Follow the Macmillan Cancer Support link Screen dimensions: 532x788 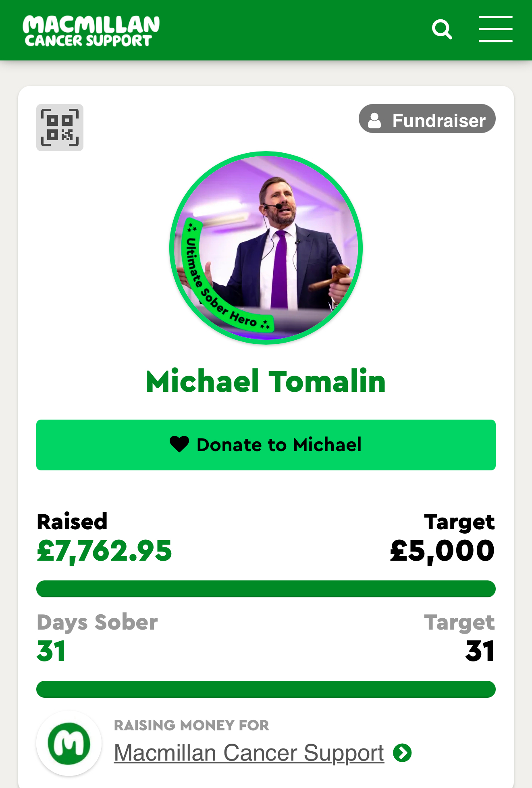(249, 753)
